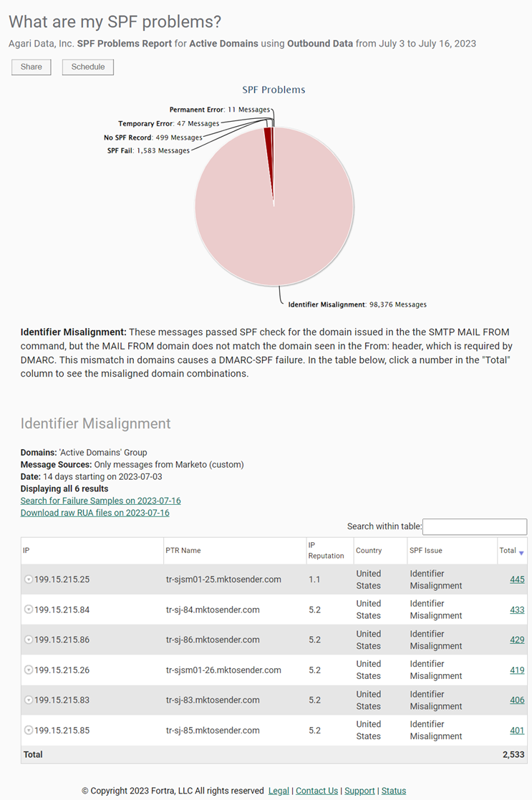Focus the Search within table field

[x=475, y=526]
